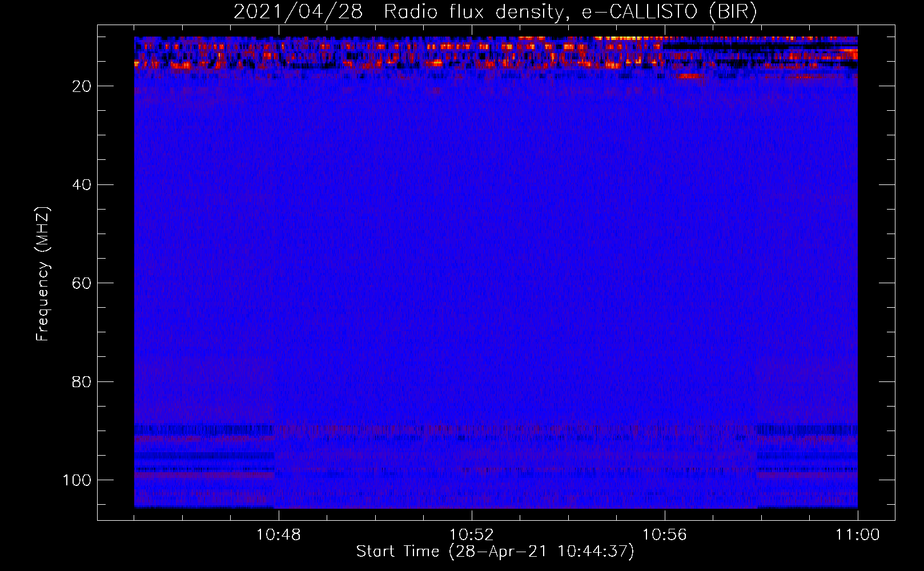Click the plot title '2021/04/28 Radio flux density'
924x571 pixels.
(x=495, y=12)
